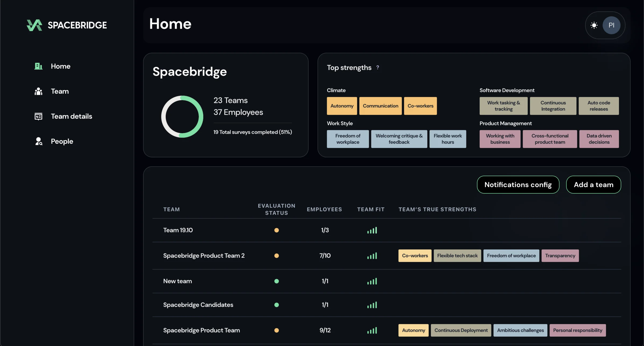This screenshot has height=346, width=644.
Task: Open Spacebridge Product Team 2 row
Action: point(387,256)
